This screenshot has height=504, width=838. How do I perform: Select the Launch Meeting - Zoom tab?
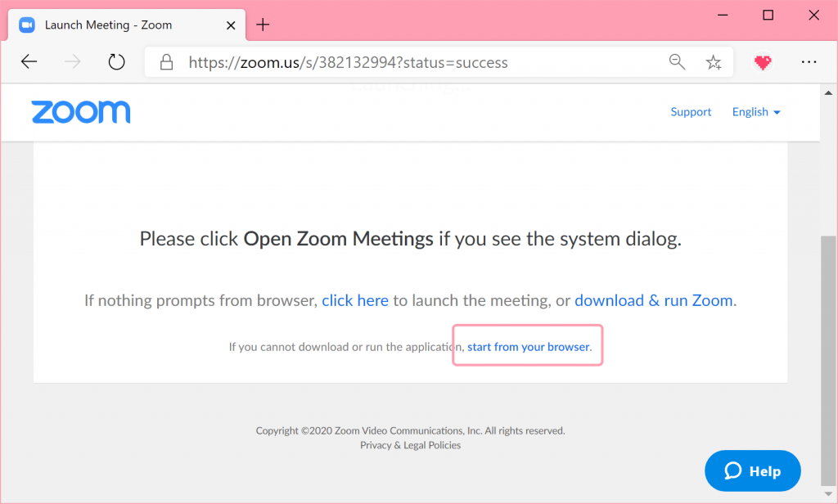127,25
